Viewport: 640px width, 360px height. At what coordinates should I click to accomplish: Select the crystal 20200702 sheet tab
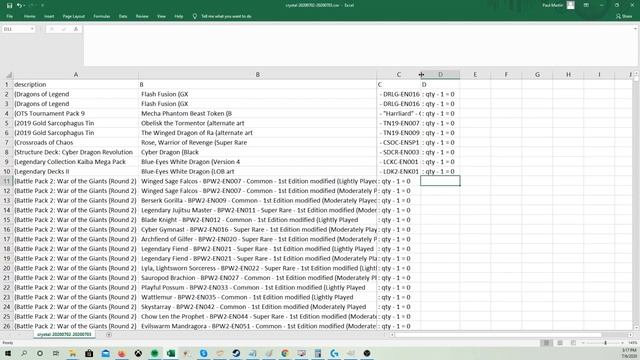64,334
